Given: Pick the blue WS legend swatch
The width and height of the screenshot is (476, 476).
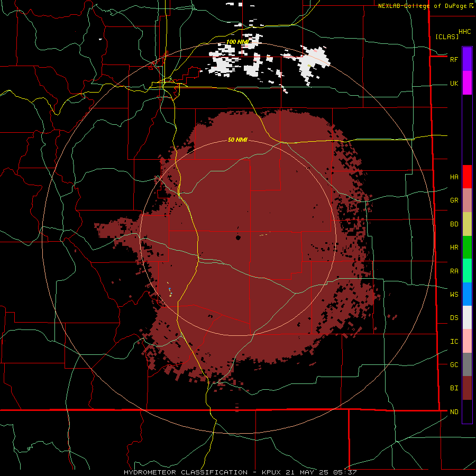Looking at the screenshot, I should [x=467, y=294].
